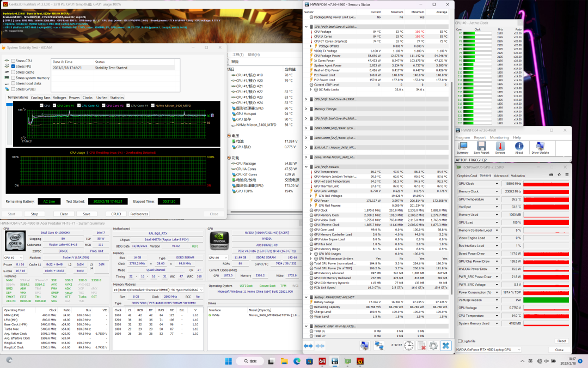588x368 pixels.
Task: Click the Preferences button in AIDA64
Action: (139, 214)
